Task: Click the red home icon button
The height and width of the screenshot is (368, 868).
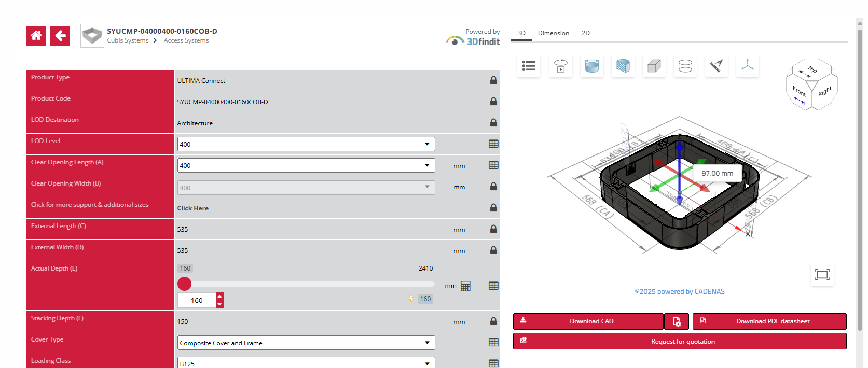Action: pyautogui.click(x=36, y=36)
